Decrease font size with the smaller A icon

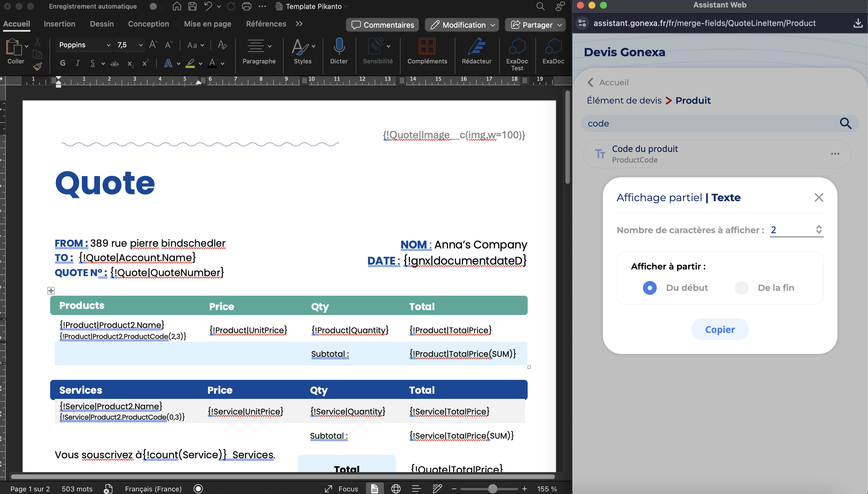tap(169, 45)
